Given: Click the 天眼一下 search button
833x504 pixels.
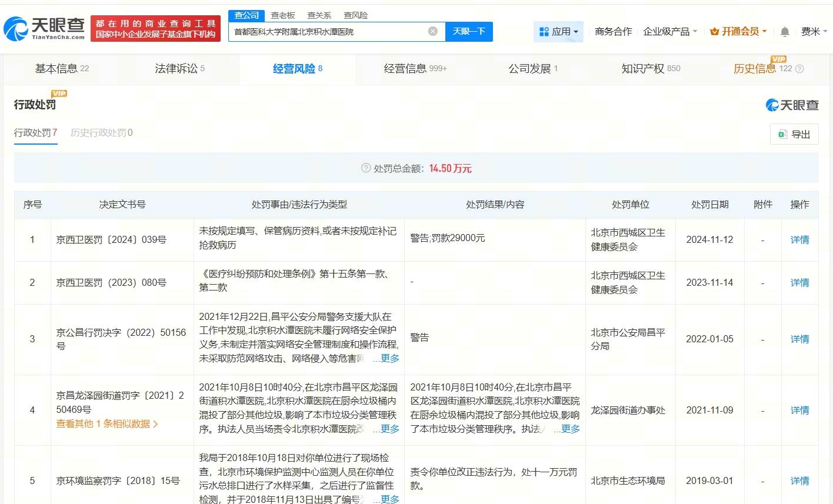Looking at the screenshot, I should pyautogui.click(x=469, y=31).
